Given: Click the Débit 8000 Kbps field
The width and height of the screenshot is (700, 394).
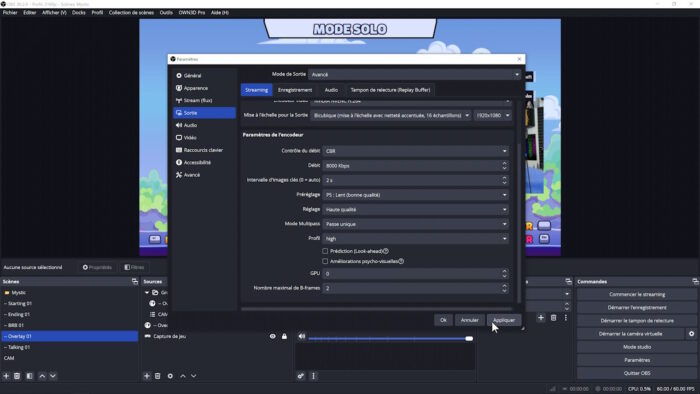Looking at the screenshot, I should 416,166.
